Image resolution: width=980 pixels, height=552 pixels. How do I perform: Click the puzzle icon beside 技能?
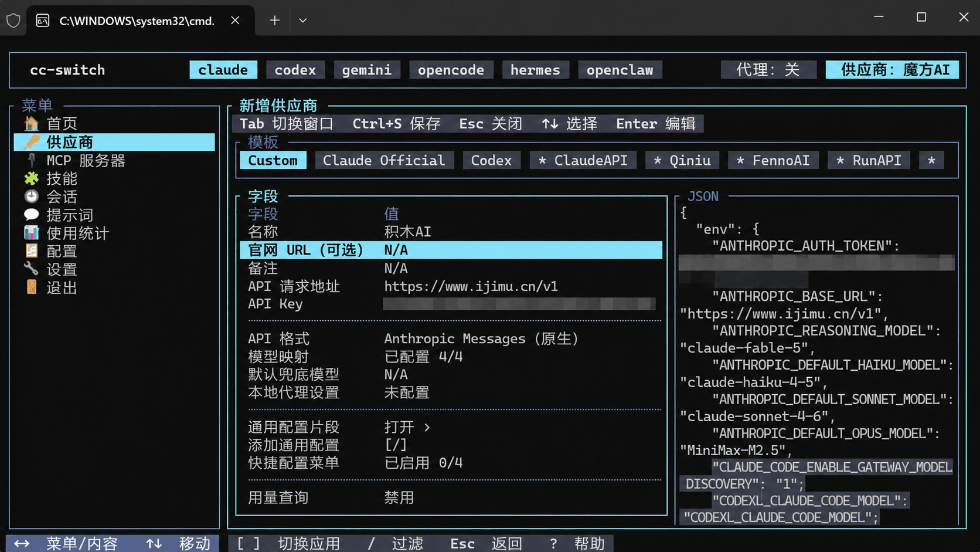pos(32,178)
